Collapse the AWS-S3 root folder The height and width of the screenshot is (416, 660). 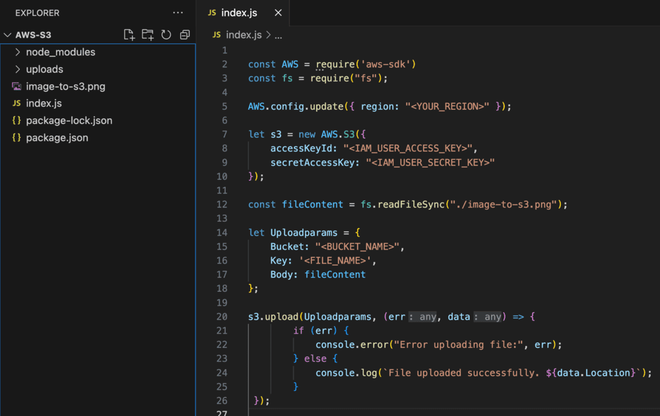(x=8, y=35)
